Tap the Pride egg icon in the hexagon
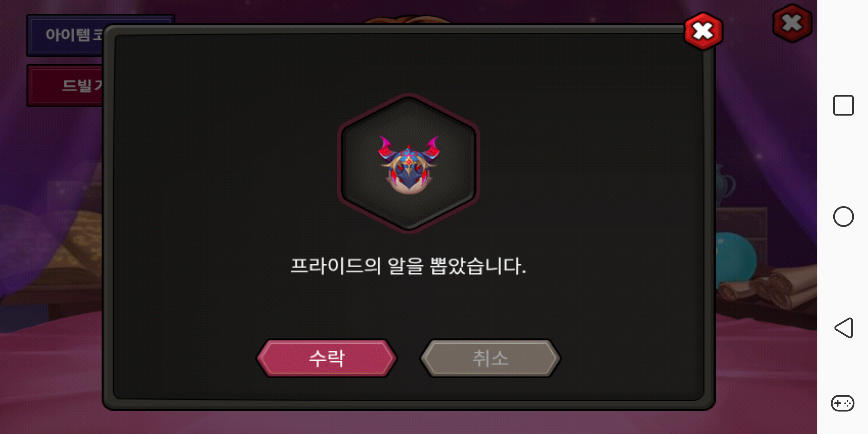 (x=409, y=165)
